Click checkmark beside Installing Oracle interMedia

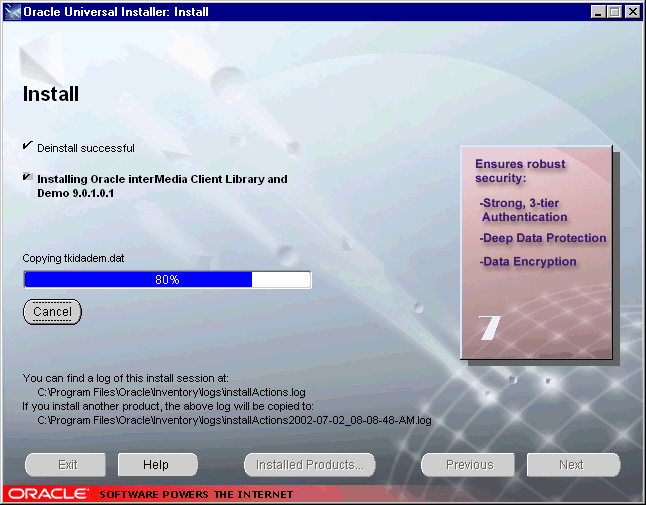coord(28,177)
